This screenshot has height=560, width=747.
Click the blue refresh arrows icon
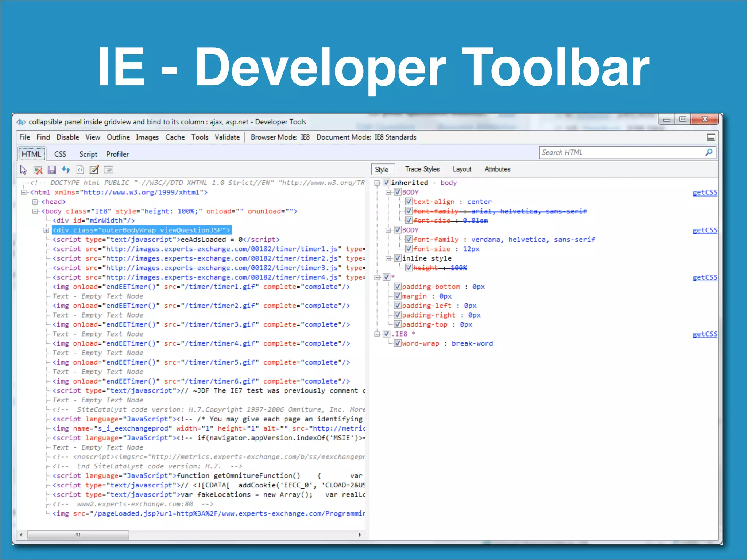click(x=66, y=170)
